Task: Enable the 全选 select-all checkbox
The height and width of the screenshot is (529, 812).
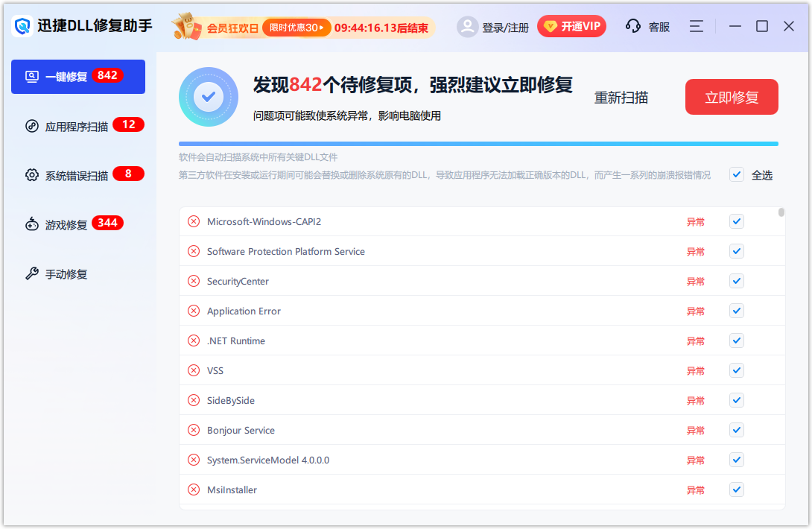Action: [x=737, y=174]
